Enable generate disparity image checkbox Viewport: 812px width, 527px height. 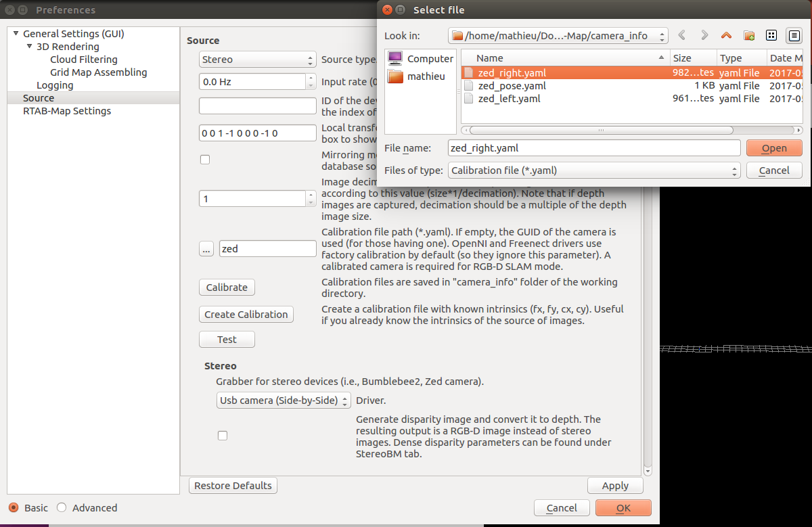coord(223,436)
